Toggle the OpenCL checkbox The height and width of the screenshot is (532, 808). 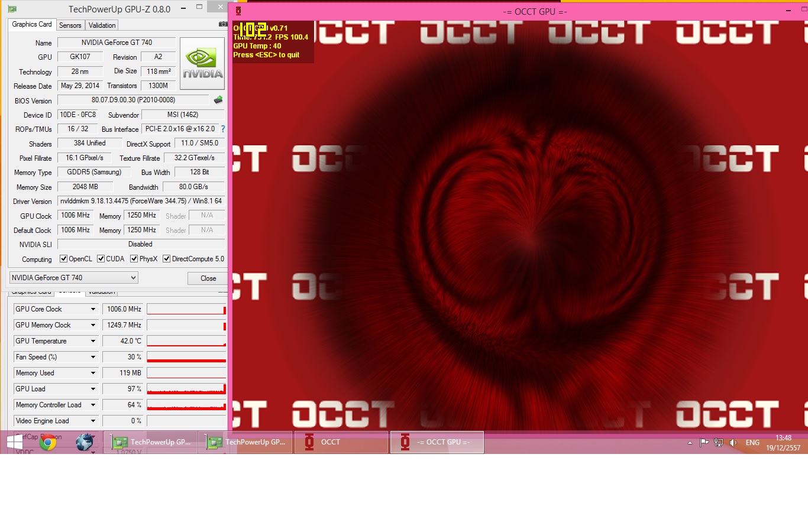point(63,259)
